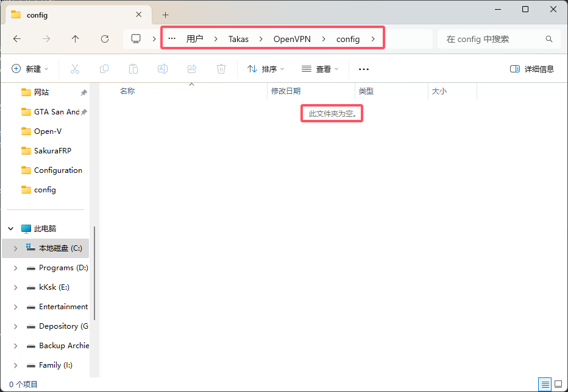Screen dimensions: 568x392
Task: Open the 排序 sort dropdown
Action: [266, 69]
